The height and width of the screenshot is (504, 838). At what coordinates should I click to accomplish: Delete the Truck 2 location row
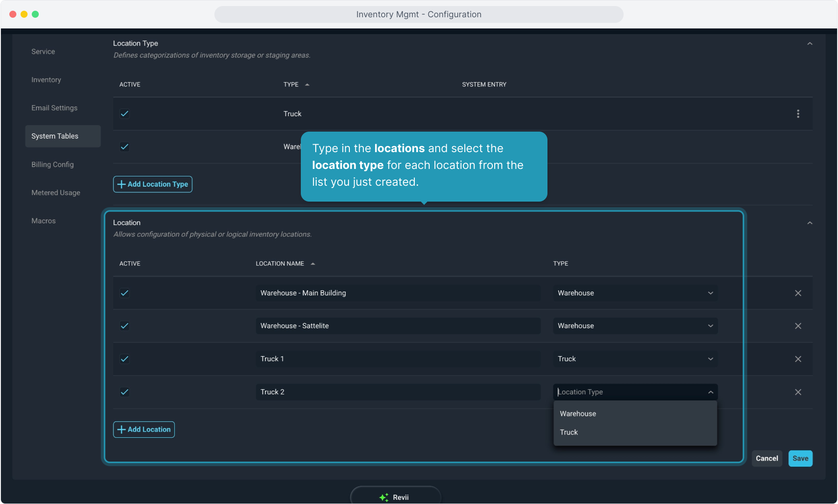[798, 392]
